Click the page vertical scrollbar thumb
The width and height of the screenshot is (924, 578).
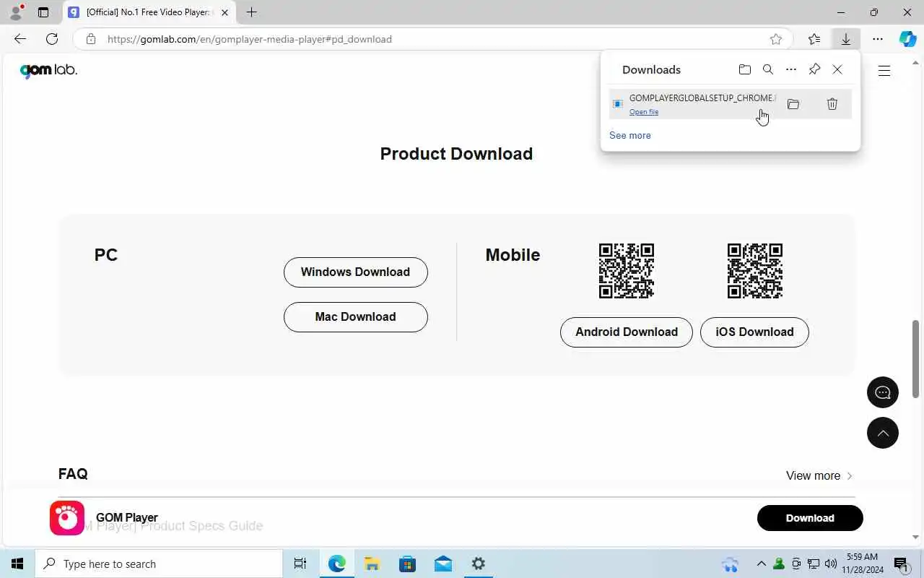(916, 359)
